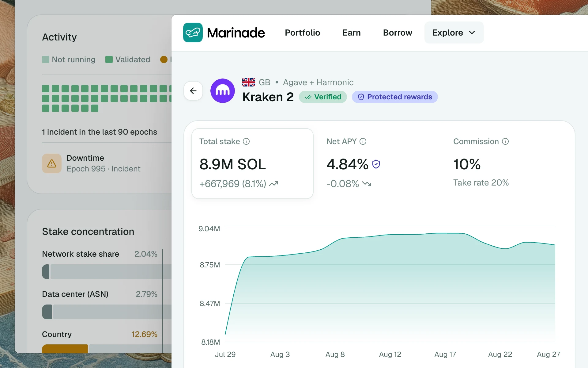Click the 2.04% network stake value
This screenshot has height=368, width=588.
tap(146, 254)
